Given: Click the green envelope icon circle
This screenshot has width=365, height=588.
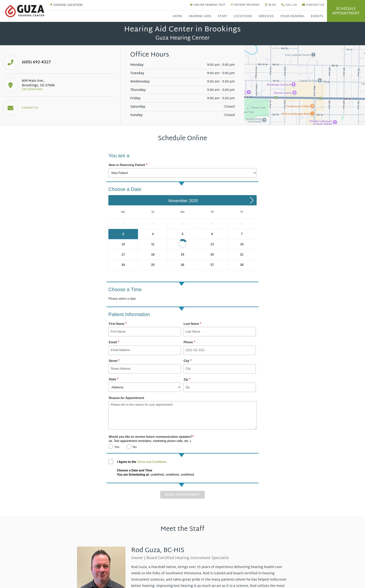Looking at the screenshot, I should pyautogui.click(x=10, y=108).
